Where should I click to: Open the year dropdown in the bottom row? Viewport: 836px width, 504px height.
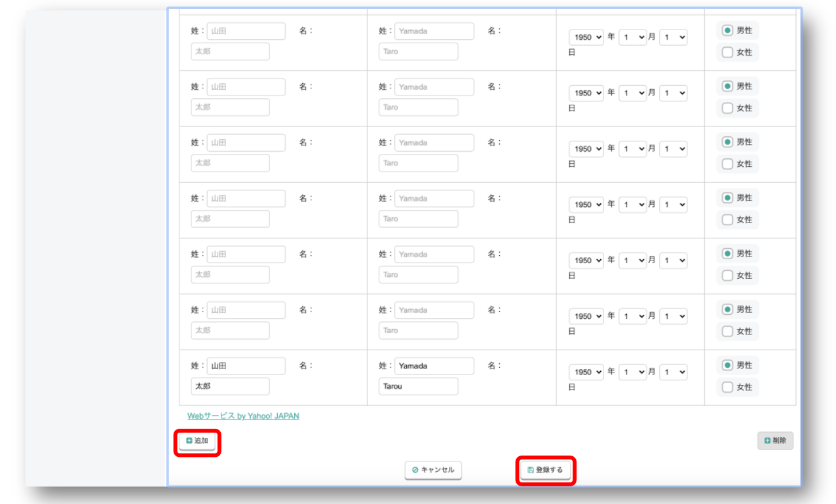pos(586,372)
